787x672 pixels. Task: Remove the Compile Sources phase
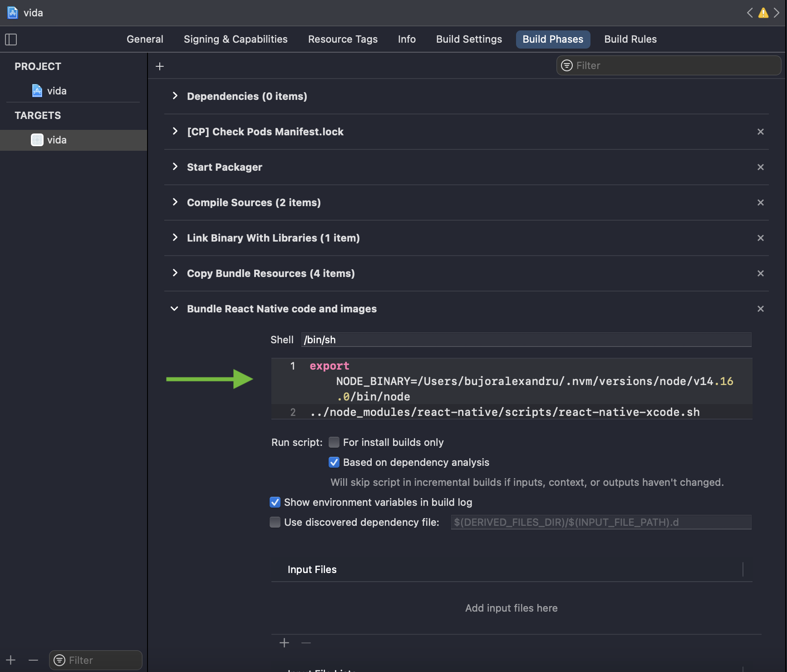(x=761, y=203)
